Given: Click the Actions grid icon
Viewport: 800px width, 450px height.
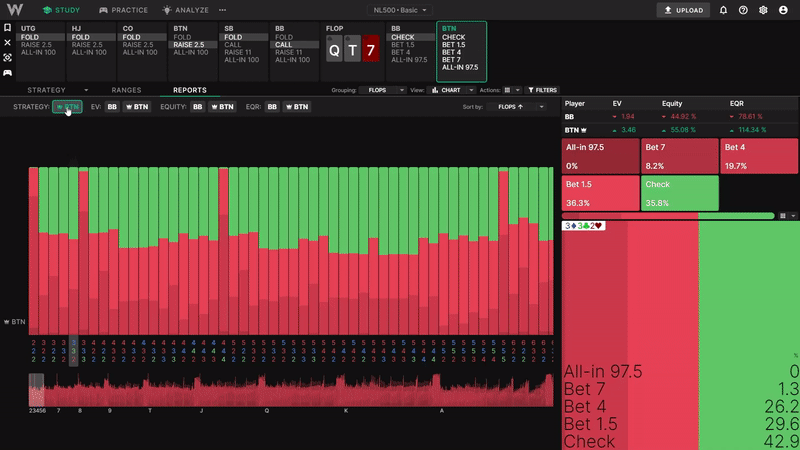Looking at the screenshot, I should click(507, 90).
